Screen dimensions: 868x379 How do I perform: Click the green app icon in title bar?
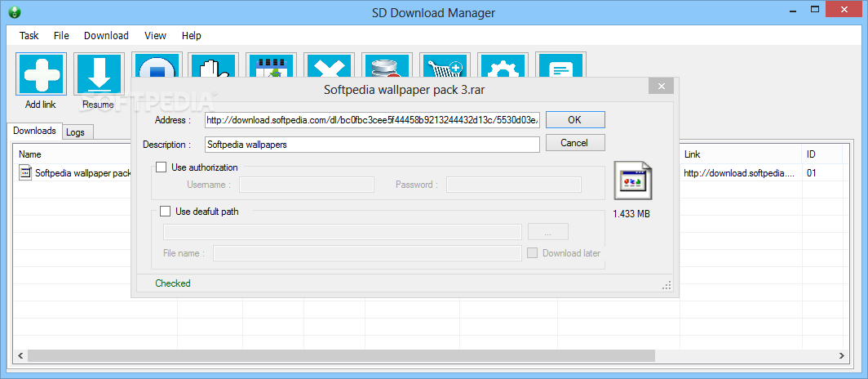(15, 12)
